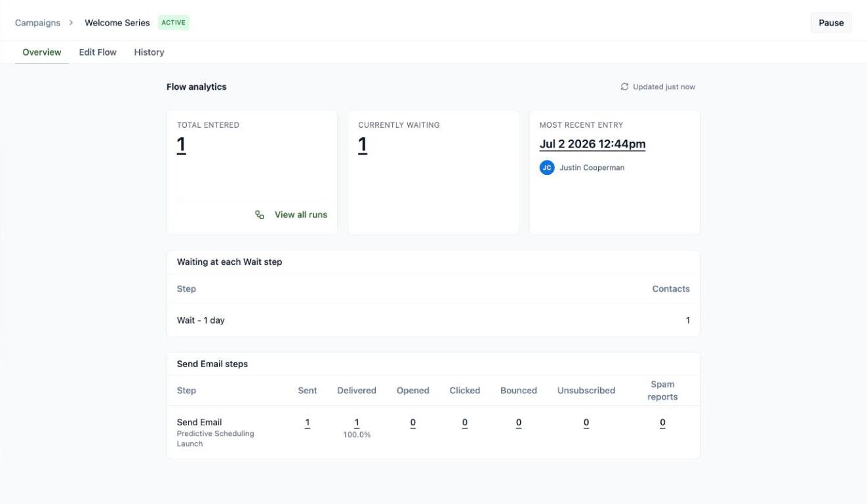Click the Waiting at each Wait step heading

(230, 262)
